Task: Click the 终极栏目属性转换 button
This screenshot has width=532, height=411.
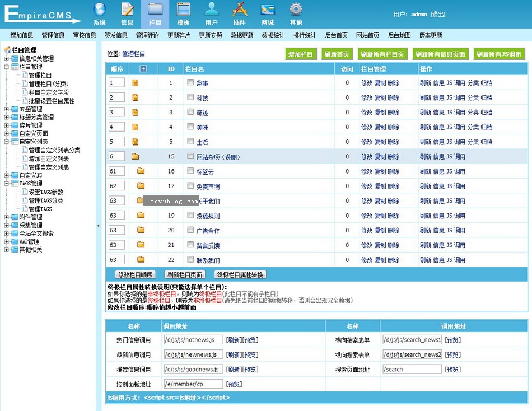Action: [x=240, y=274]
